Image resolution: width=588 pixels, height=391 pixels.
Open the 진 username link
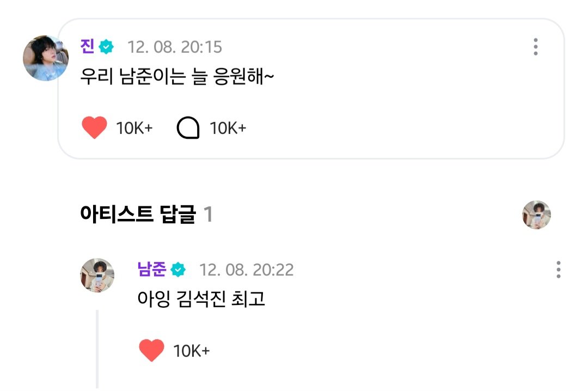click(x=87, y=47)
